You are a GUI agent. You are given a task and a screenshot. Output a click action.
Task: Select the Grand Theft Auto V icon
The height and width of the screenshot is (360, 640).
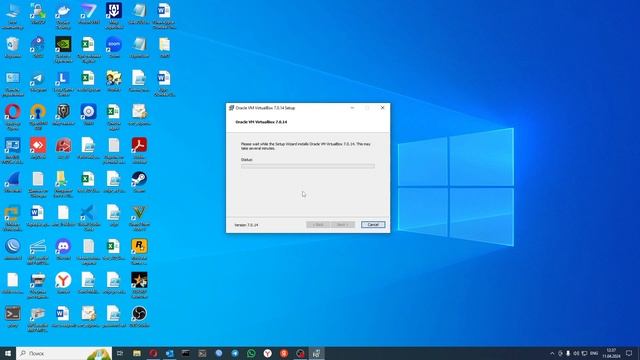tap(139, 218)
